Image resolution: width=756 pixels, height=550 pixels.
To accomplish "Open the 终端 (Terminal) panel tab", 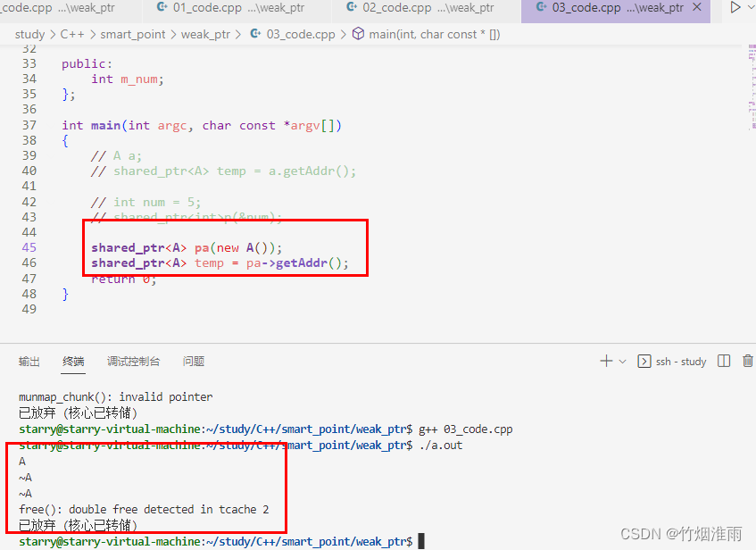I will (73, 362).
